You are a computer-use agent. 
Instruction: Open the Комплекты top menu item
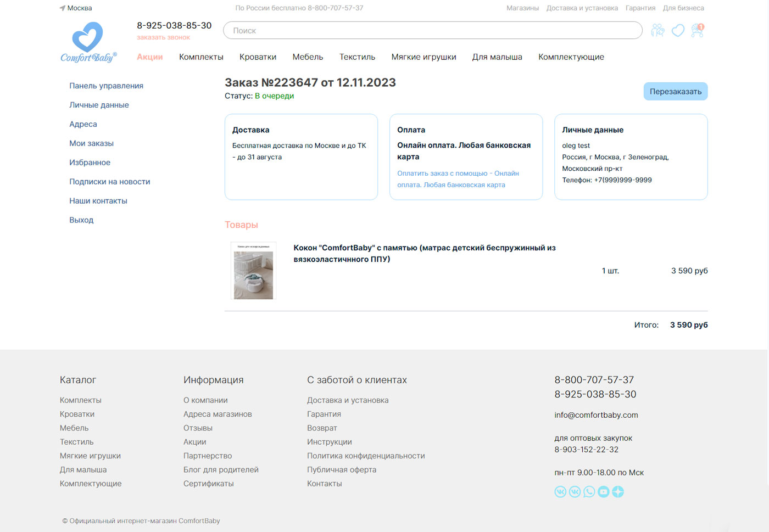click(x=201, y=57)
